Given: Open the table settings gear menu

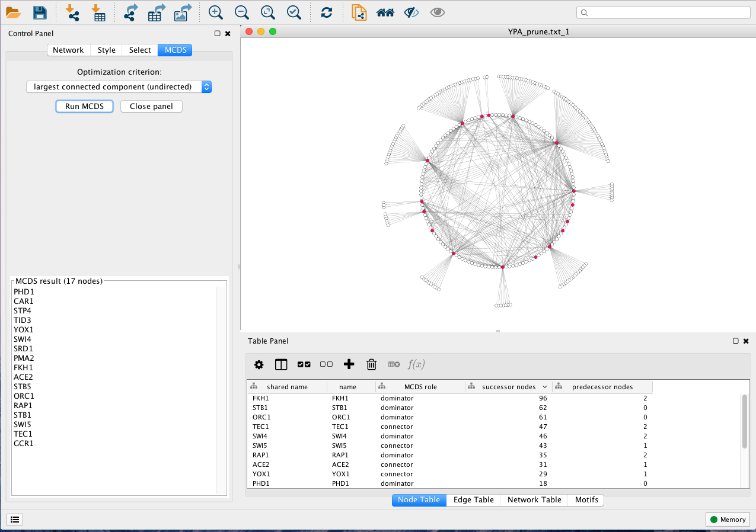Looking at the screenshot, I should pos(259,364).
